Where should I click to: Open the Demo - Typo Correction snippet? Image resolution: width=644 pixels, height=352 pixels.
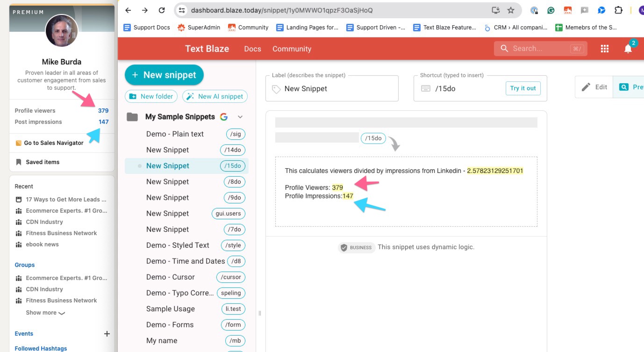(x=186, y=293)
